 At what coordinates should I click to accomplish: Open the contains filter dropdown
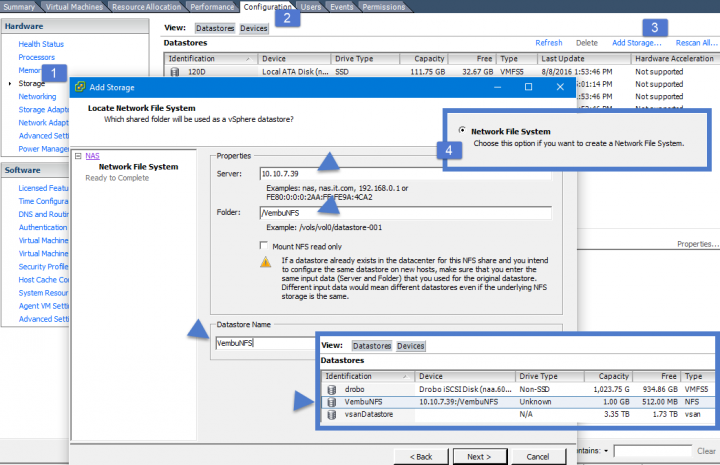[605, 451]
